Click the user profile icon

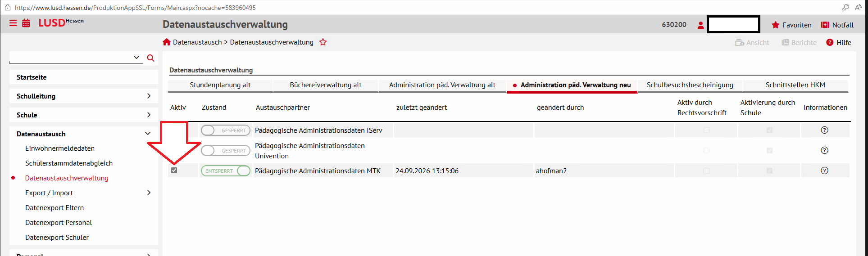pos(700,25)
